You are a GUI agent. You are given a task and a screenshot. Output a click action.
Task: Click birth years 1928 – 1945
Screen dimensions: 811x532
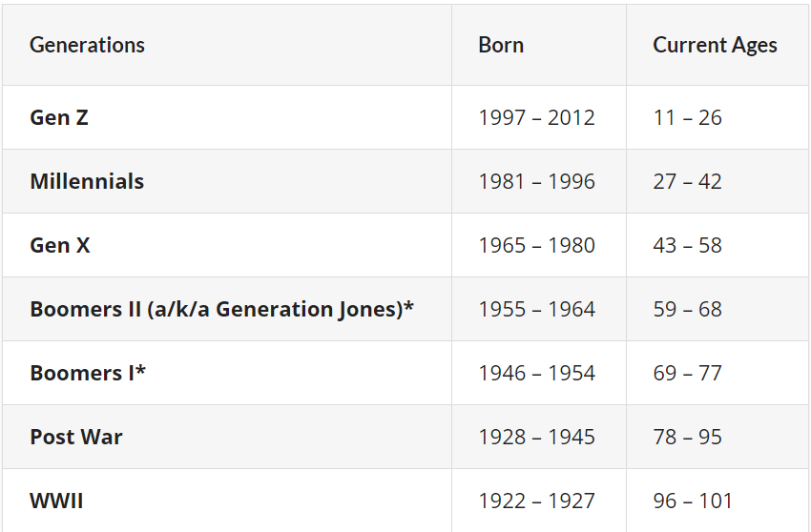536,437
